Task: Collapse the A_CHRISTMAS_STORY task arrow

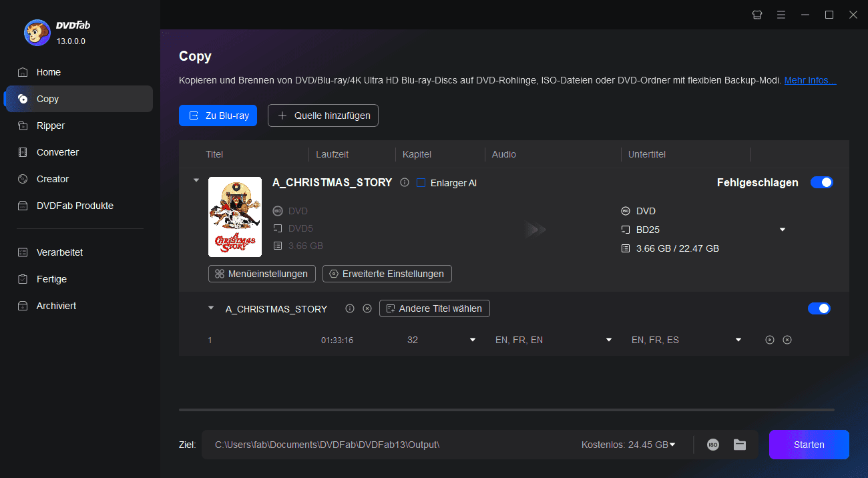Action: point(196,180)
